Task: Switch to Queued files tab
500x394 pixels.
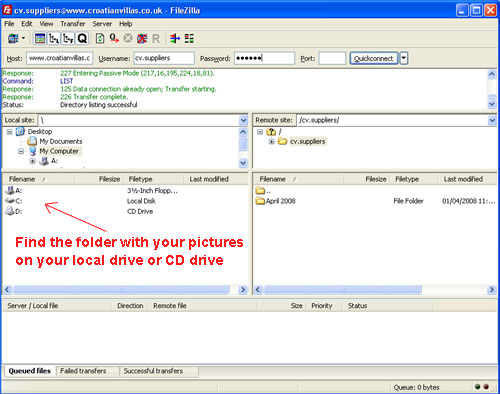Action: (x=29, y=371)
